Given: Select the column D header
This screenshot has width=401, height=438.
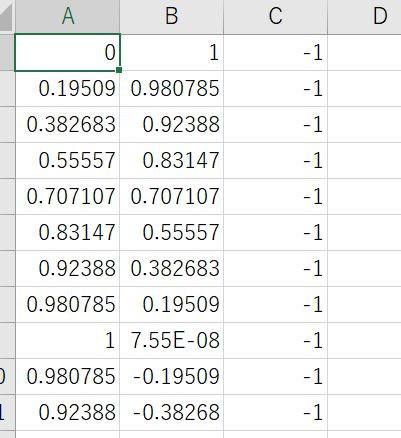Looking at the screenshot, I should coord(364,17).
